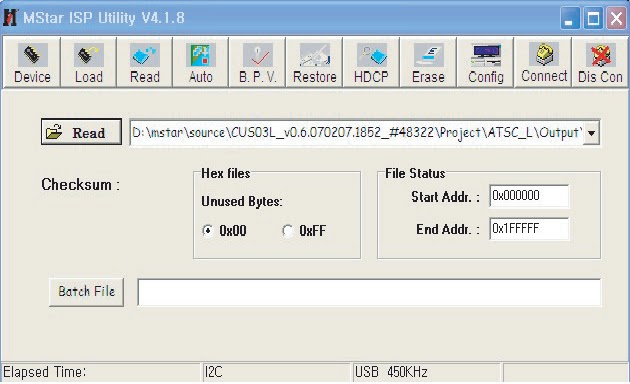Open the HDCP toolbar icon
This screenshot has height=384, width=630.
371,62
